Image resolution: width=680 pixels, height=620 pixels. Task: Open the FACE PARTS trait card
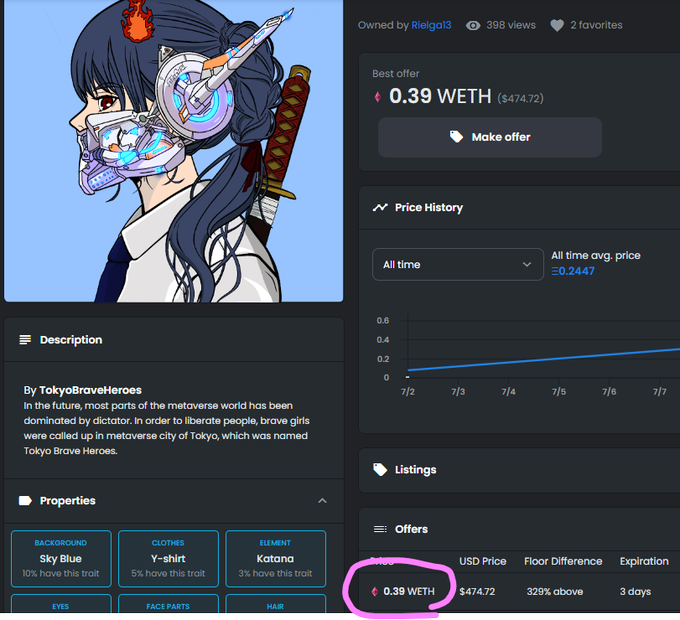[168, 604]
